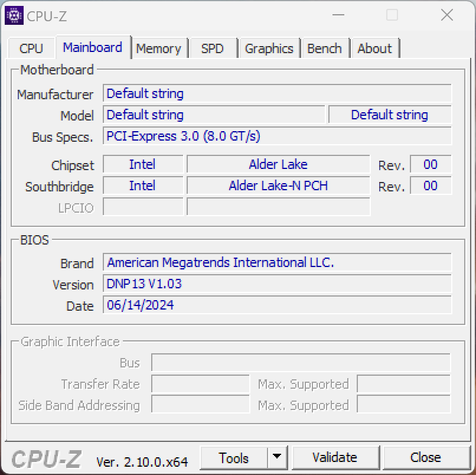
Task: Click the Side Band Addressing field
Action: coord(200,404)
